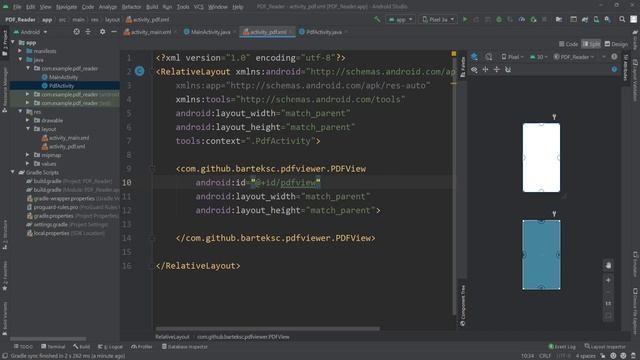This screenshot has width=640, height=360.
Task: Zoom in the layout preview with plus
Action: point(608,280)
